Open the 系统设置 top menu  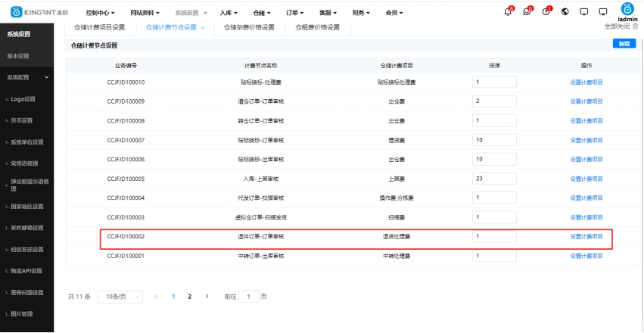pos(191,13)
